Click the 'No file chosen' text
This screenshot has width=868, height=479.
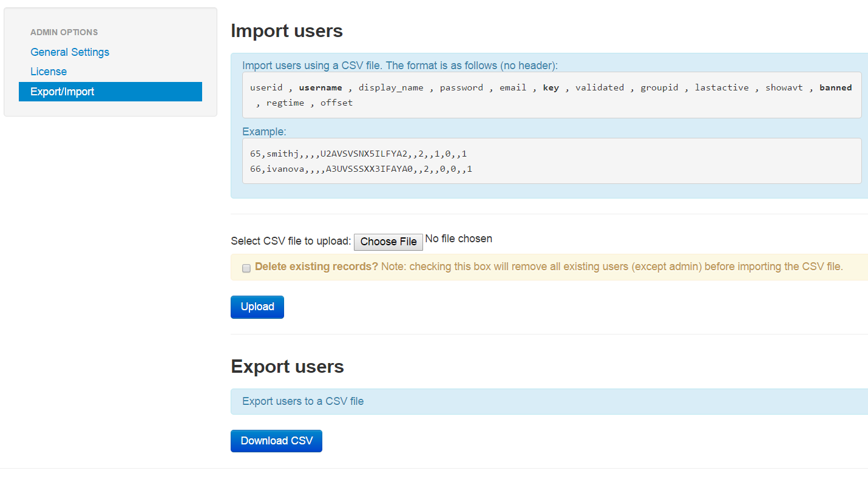pyautogui.click(x=459, y=239)
